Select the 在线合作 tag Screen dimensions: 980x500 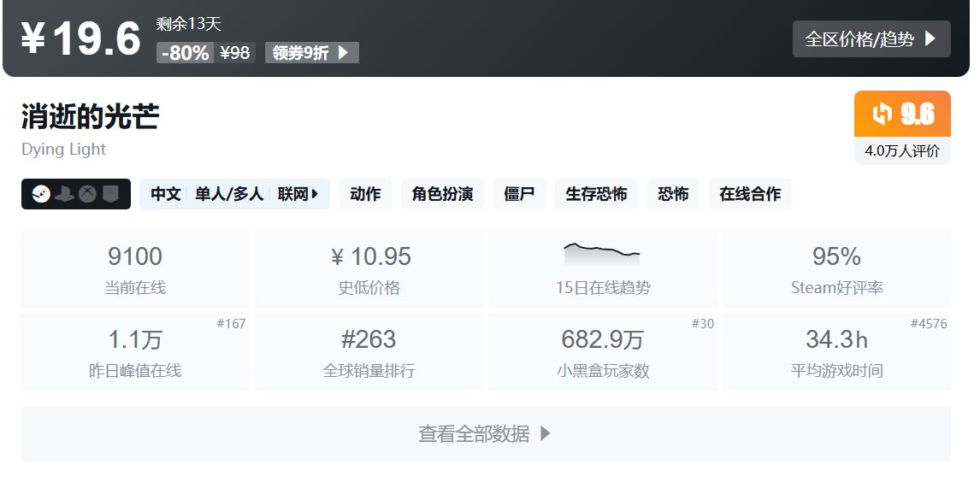coord(750,194)
